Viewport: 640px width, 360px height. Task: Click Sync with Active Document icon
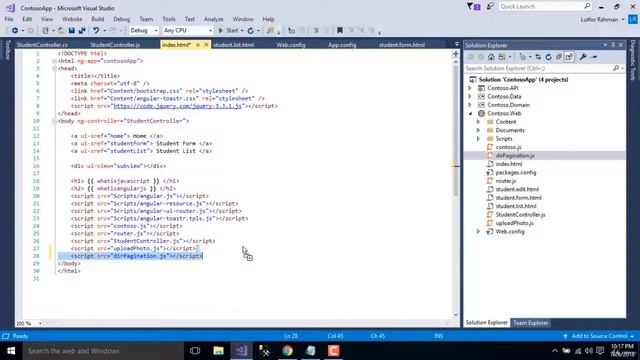(x=538, y=57)
